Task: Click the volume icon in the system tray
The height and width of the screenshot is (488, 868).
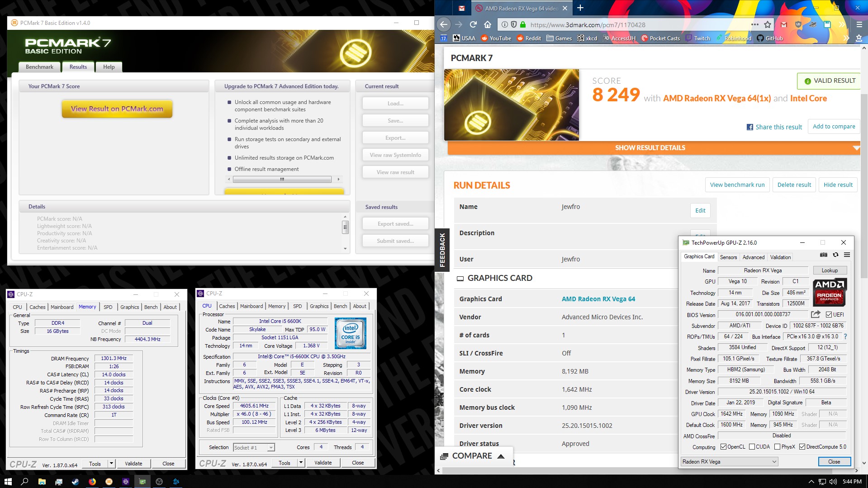Action: pos(833,482)
